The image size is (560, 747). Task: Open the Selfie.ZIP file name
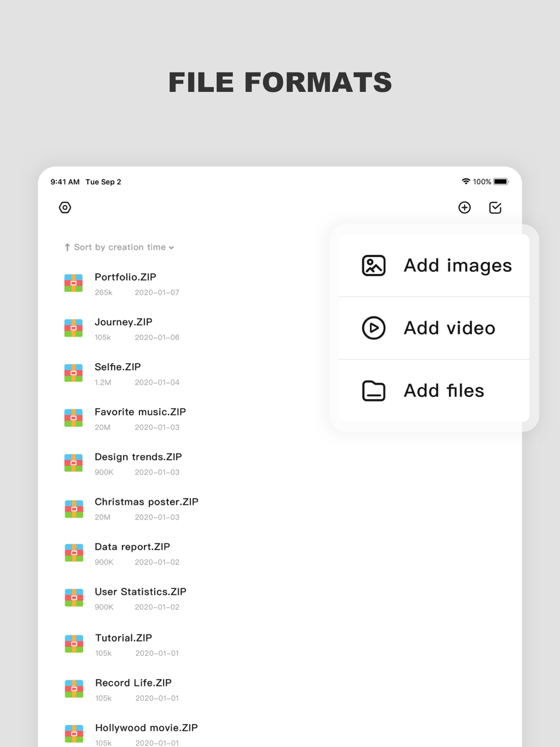[118, 367]
